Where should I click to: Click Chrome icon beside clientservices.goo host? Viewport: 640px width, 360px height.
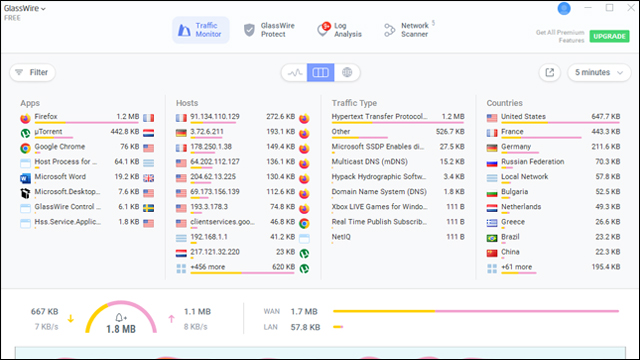click(304, 224)
